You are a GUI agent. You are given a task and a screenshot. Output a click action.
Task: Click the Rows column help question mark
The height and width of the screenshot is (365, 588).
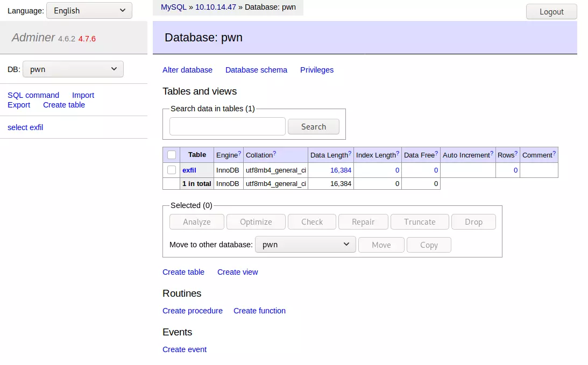click(x=516, y=153)
